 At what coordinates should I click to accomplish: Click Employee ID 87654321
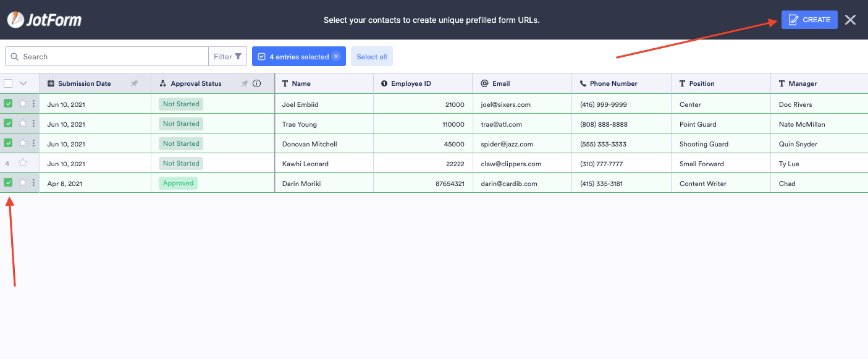coord(450,184)
